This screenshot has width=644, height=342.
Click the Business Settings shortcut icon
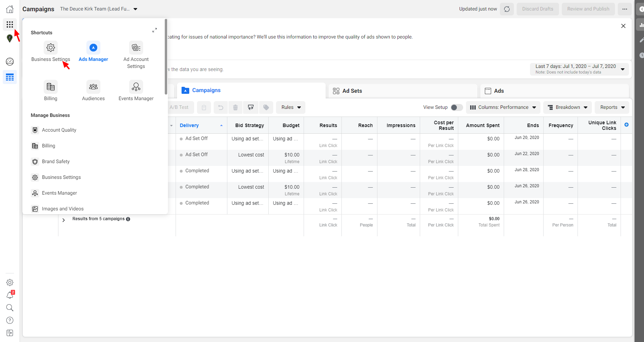point(51,48)
